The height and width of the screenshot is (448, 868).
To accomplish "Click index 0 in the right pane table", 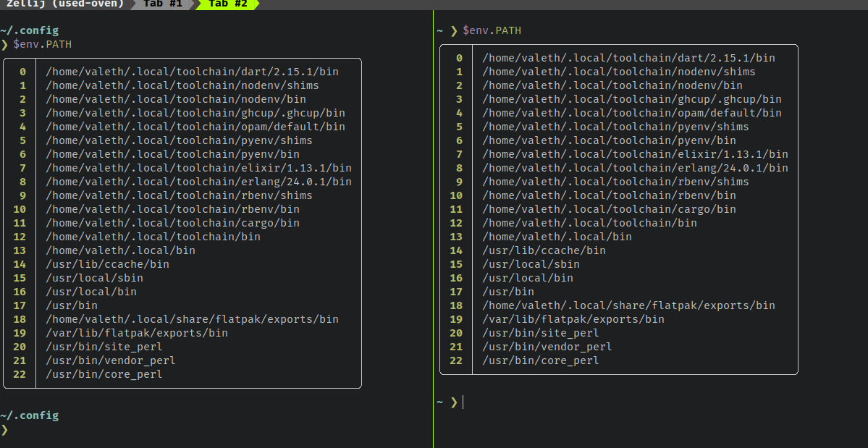I will (x=459, y=58).
